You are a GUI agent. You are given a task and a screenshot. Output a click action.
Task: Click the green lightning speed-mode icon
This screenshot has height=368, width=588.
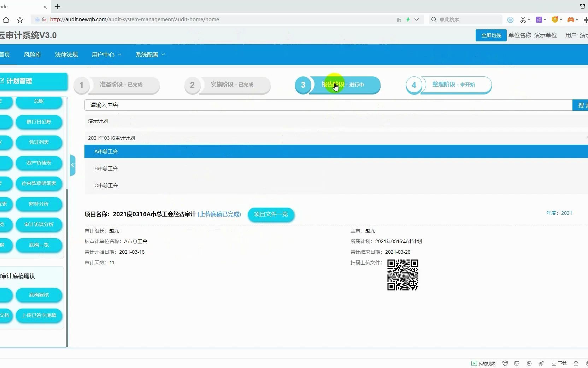coord(408,19)
